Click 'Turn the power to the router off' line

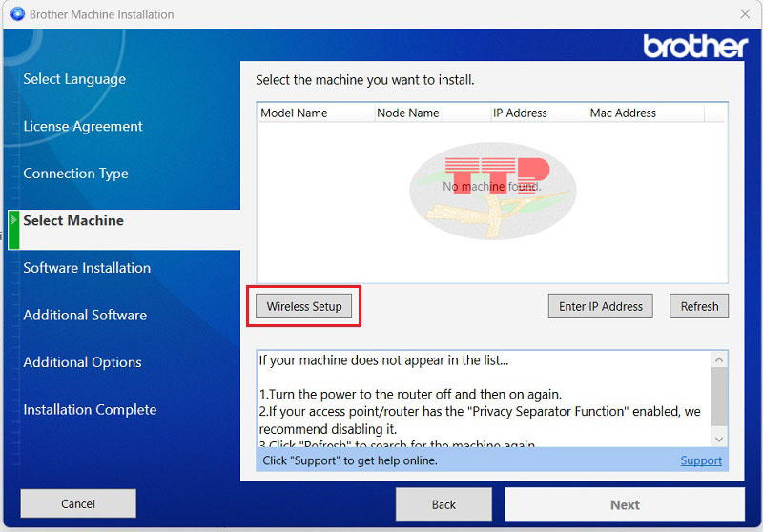[x=410, y=394]
